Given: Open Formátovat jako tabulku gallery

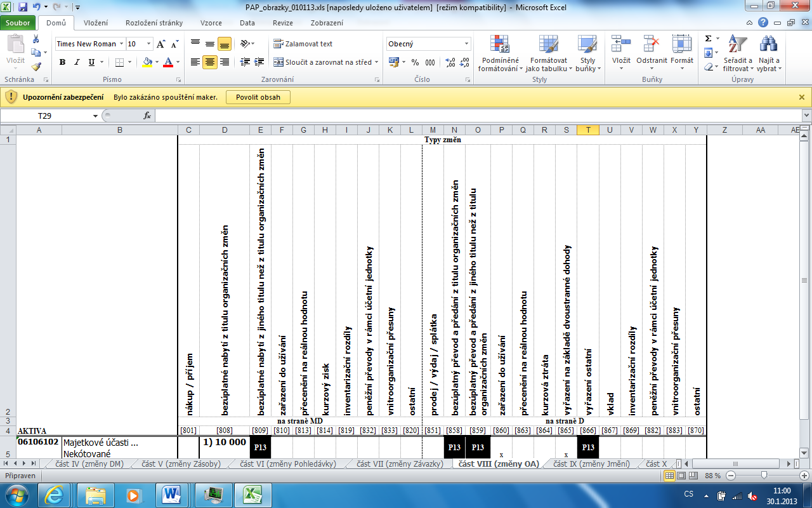Looking at the screenshot, I should point(549,54).
